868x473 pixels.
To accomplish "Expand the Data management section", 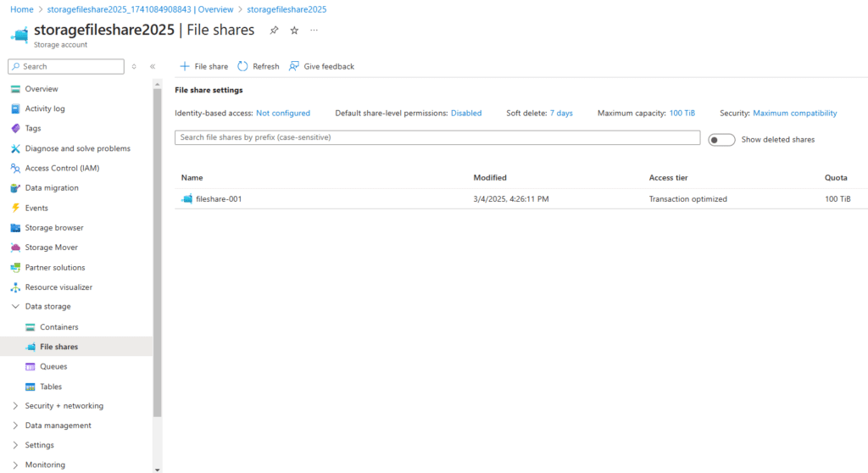I will tap(15, 426).
